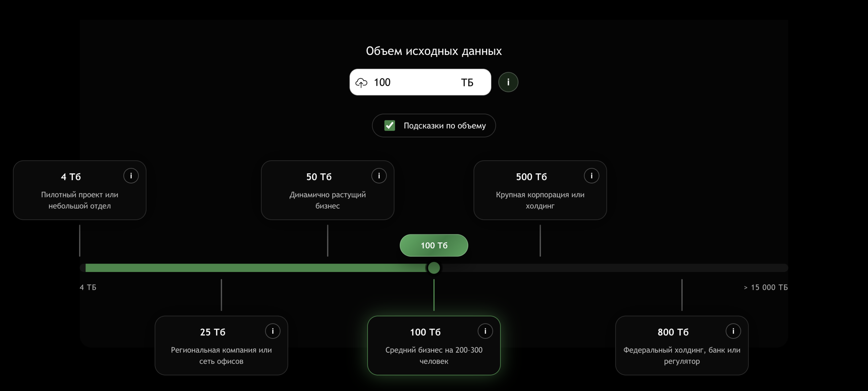Open info icon on 4 Тб card

click(x=131, y=176)
